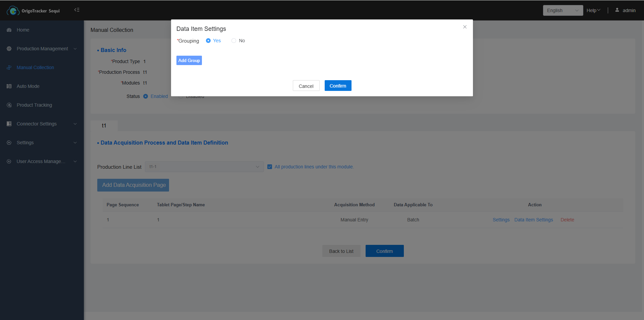Toggle all production lines checkbox

(270, 167)
